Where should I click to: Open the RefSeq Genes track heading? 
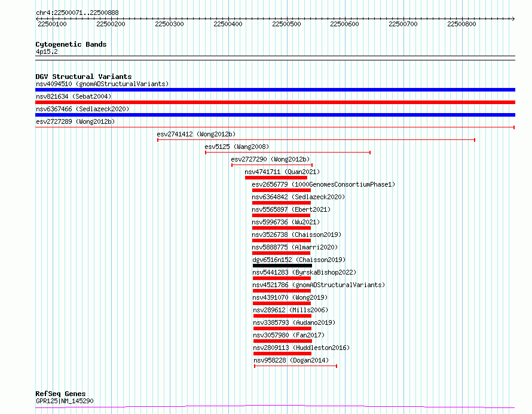(x=60, y=394)
